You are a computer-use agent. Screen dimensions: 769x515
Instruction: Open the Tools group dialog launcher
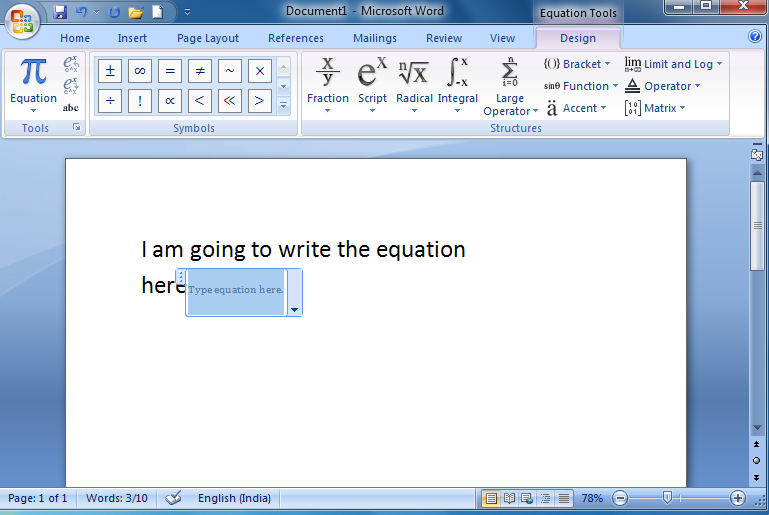click(x=77, y=128)
